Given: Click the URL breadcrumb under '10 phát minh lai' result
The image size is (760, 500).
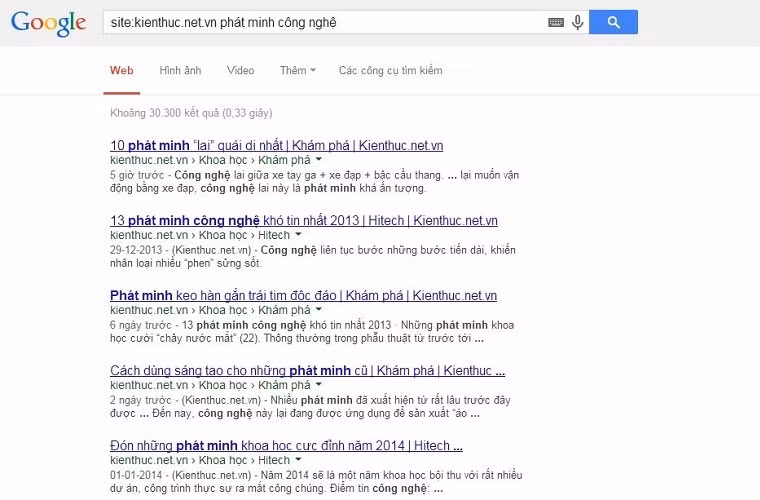Looking at the screenshot, I should tap(210, 160).
